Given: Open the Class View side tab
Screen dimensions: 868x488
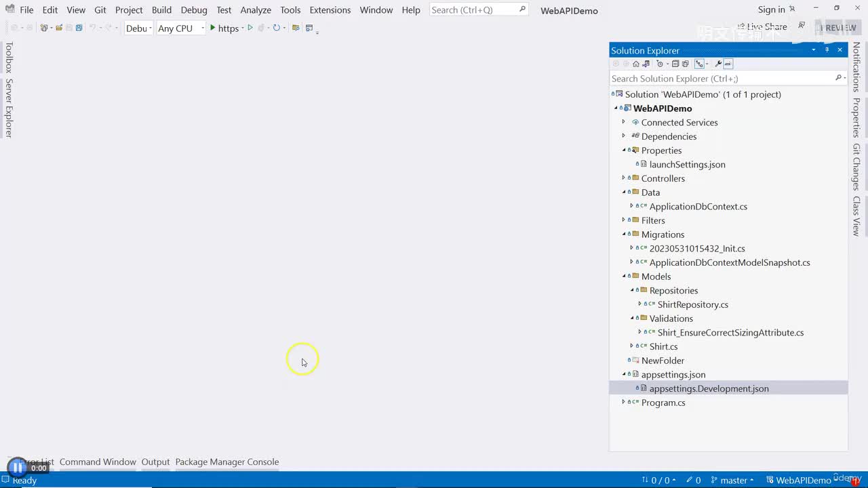Looking at the screenshot, I should click(x=856, y=216).
